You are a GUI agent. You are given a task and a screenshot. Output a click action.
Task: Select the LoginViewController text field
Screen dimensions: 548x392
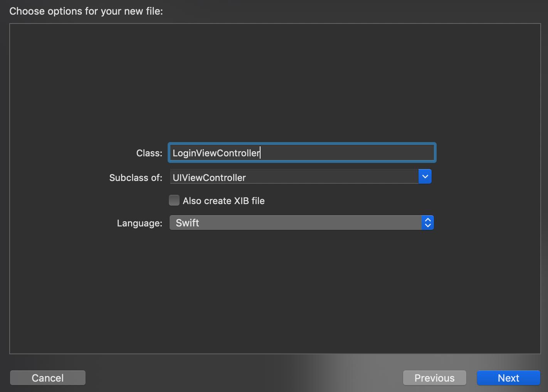click(x=302, y=152)
